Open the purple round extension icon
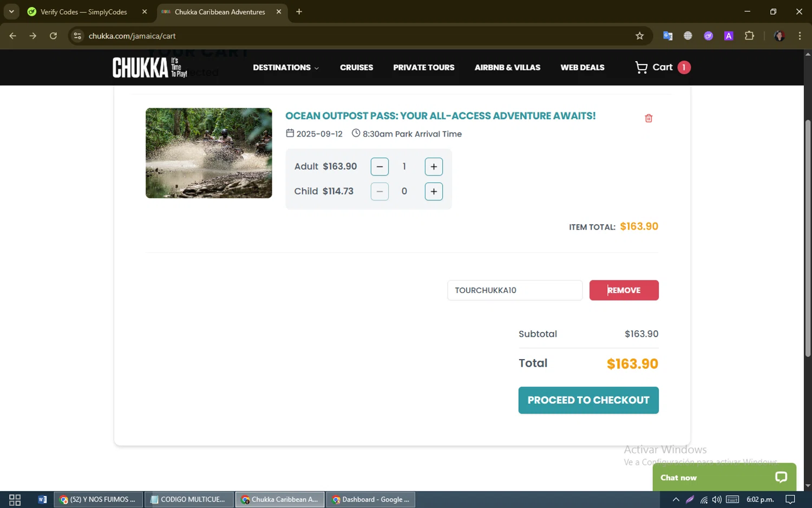812x508 pixels. coord(709,36)
